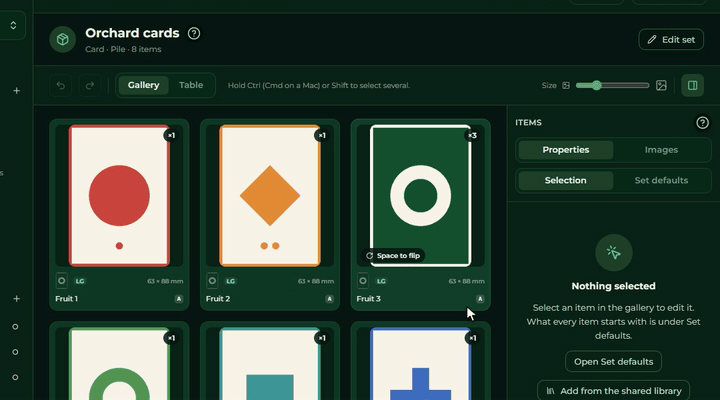This screenshot has width=720, height=400.
Task: Click the A badge on Fruit 3
Action: click(480, 299)
